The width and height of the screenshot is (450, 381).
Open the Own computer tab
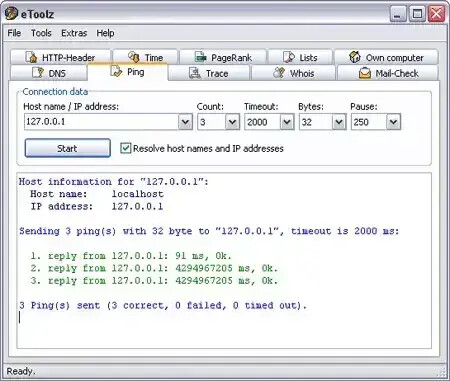pyautogui.click(x=386, y=57)
